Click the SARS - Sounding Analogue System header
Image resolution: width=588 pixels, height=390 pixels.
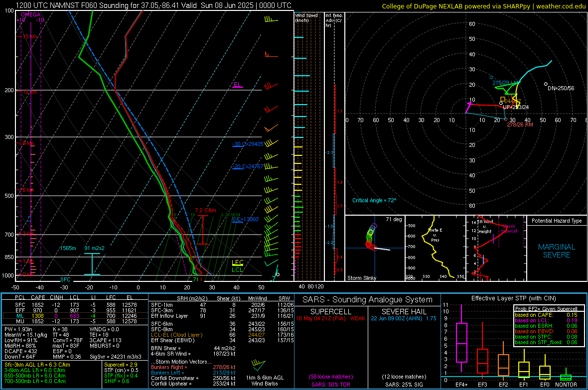point(368,300)
